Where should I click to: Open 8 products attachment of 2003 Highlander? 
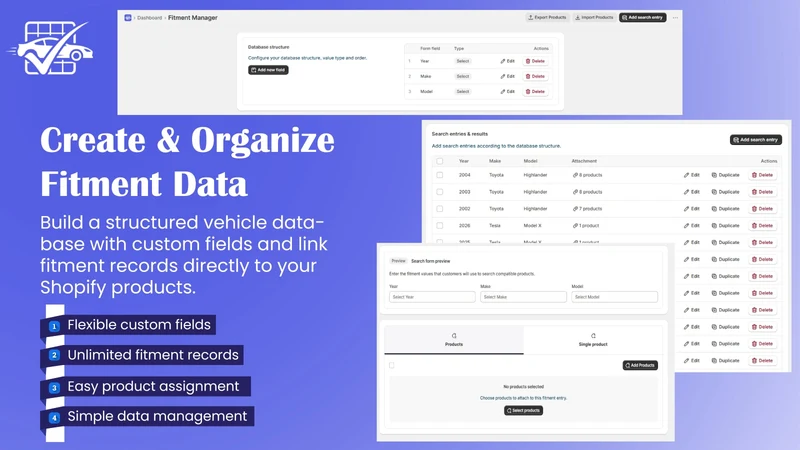(x=587, y=192)
